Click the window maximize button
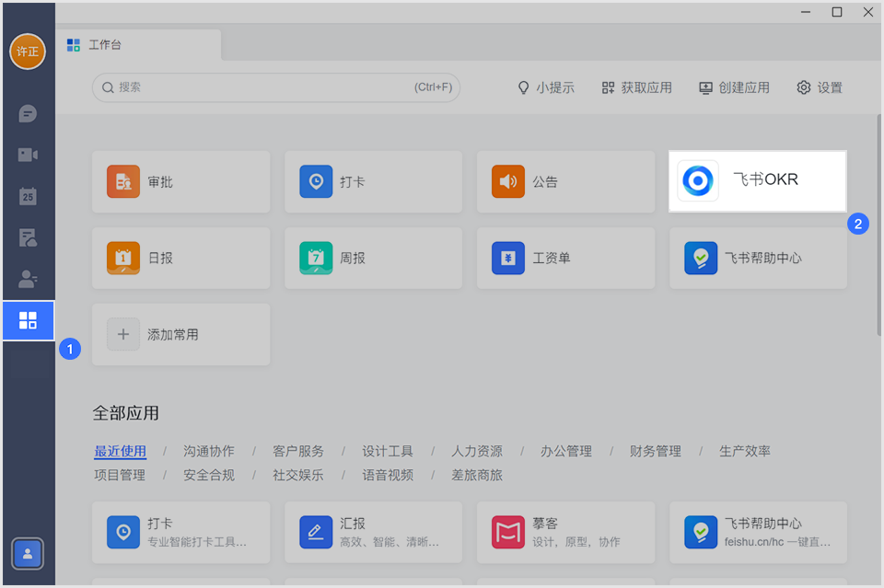The height and width of the screenshot is (588, 884). 837,12
